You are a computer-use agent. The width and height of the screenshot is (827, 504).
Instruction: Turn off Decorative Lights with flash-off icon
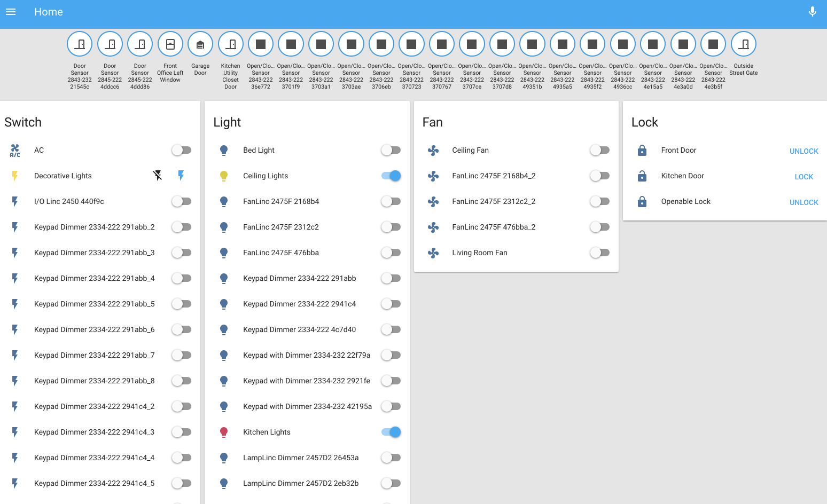[x=158, y=175]
